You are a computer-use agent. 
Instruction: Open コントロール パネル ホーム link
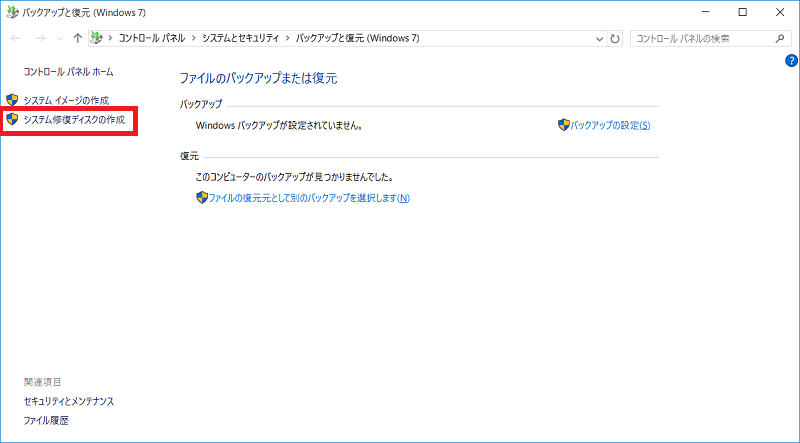pos(68,72)
